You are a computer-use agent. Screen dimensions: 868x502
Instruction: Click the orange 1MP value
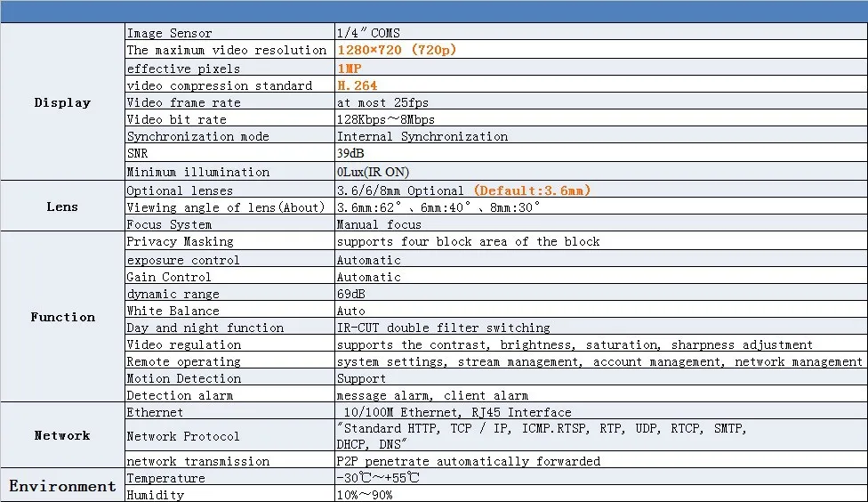point(350,69)
